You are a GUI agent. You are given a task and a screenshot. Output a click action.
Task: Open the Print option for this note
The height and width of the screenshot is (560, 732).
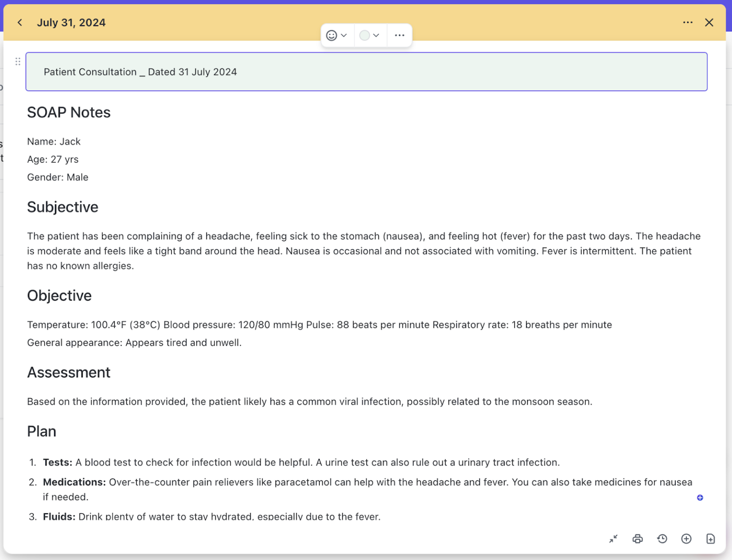click(638, 539)
